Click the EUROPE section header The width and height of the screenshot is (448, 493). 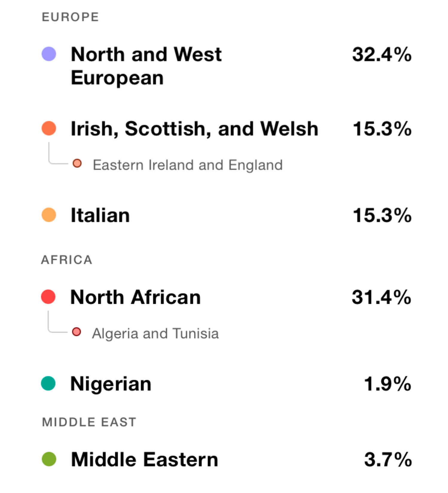click(x=70, y=17)
